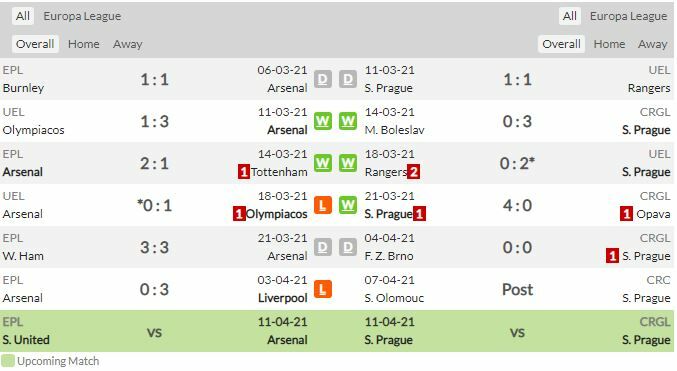Select the left panel Overall tab
This screenshot has width=677, height=371.
pos(35,44)
